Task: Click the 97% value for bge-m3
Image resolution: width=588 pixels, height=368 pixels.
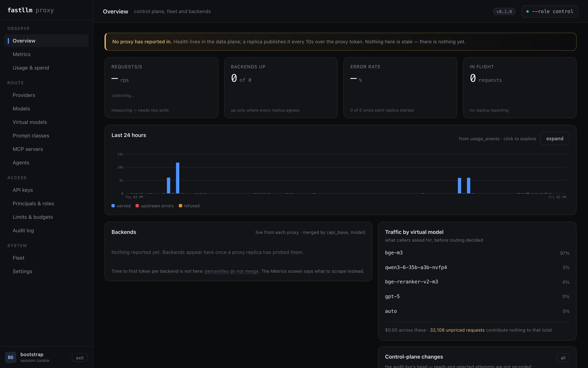Action: coord(565,253)
